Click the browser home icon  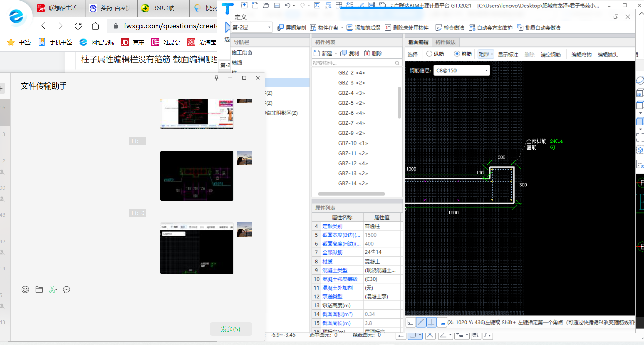point(95,26)
